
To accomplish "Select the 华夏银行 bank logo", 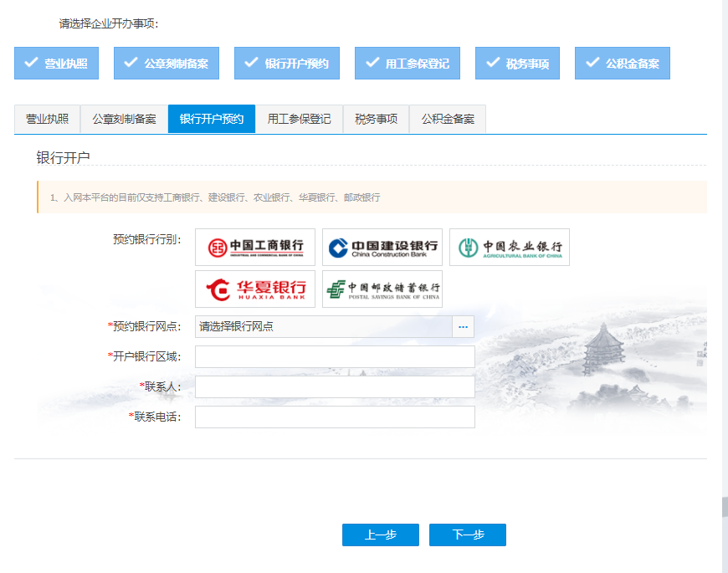I will [255, 289].
